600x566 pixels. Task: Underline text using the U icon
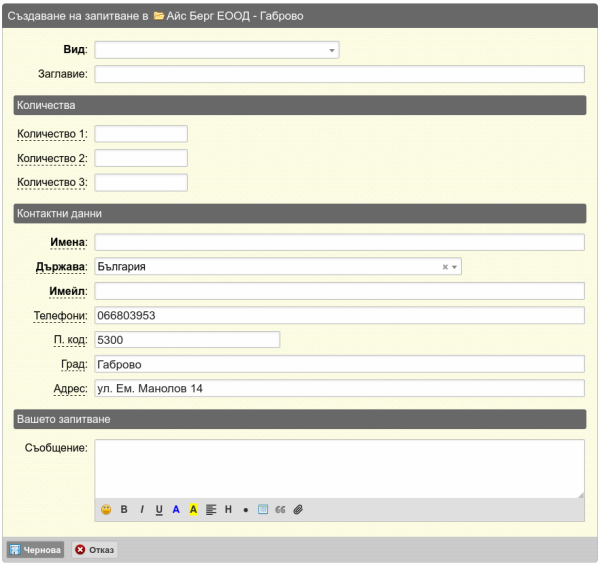(x=159, y=509)
